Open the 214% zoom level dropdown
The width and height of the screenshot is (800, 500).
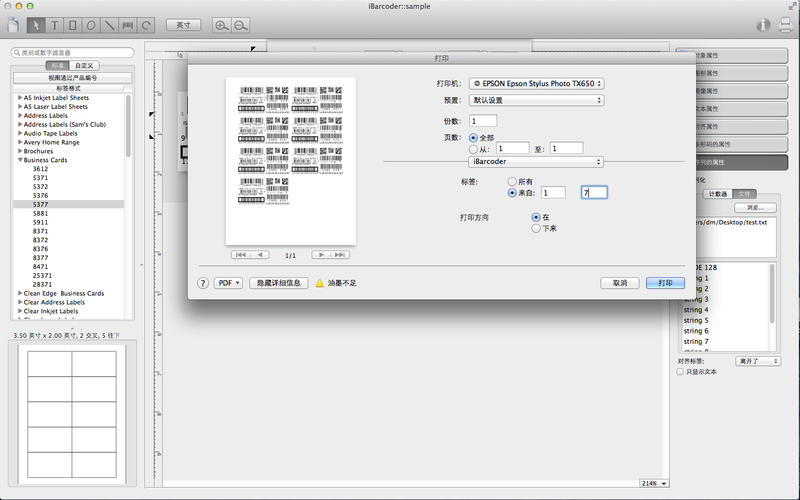(654, 483)
